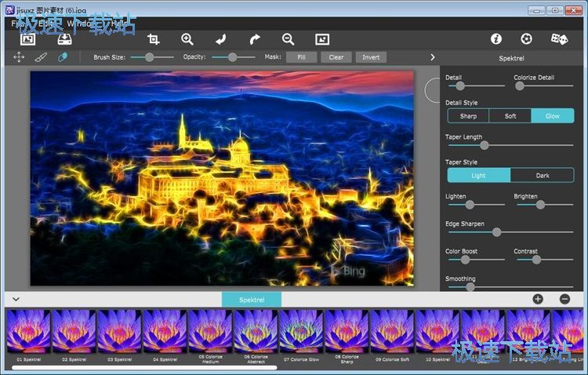Screen dimensions: 588x375
Task: Select the crop tool
Action: tap(154, 38)
